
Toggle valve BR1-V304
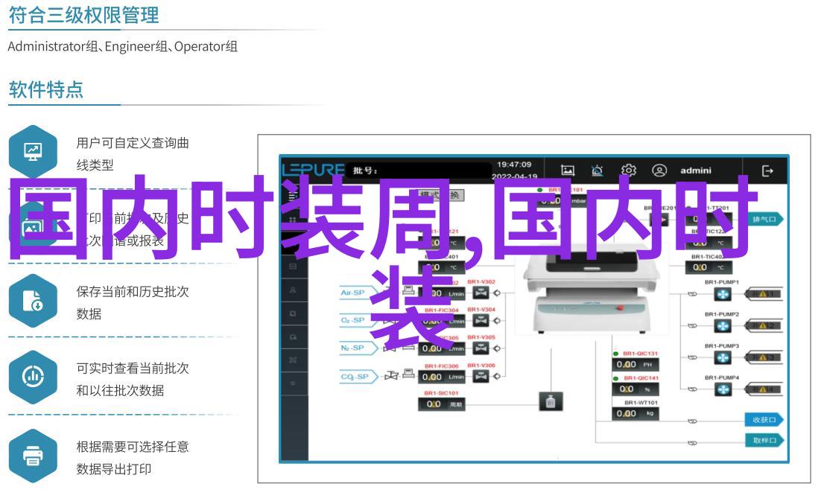point(481,320)
